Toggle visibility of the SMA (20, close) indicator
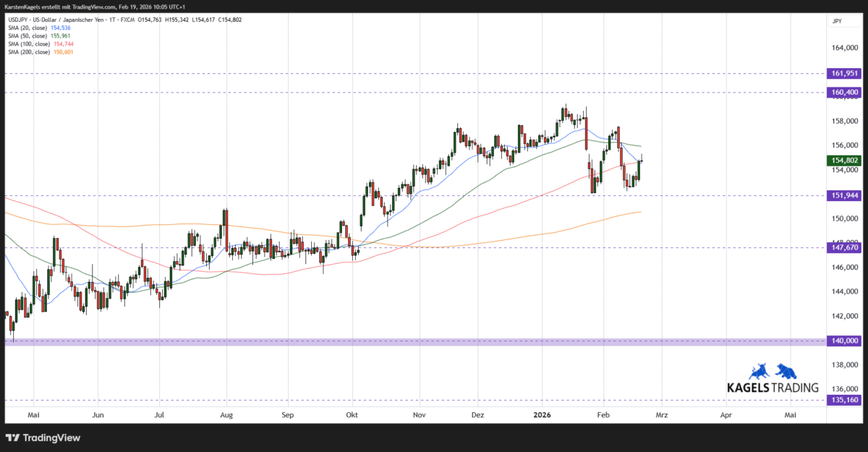868x452 pixels. click(27, 26)
